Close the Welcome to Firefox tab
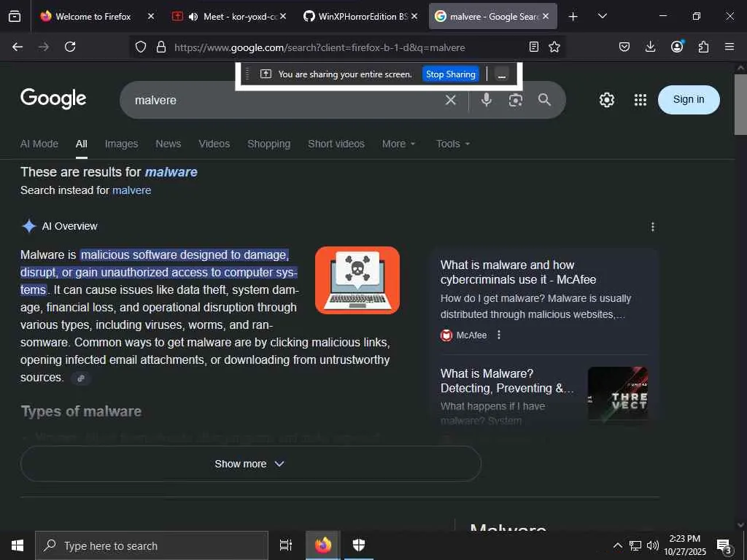Viewport: 747px width, 560px height. 151,16
